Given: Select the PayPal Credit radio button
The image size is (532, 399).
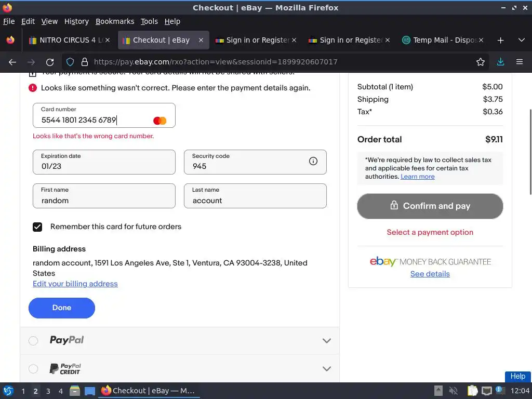Looking at the screenshot, I should 33,368.
